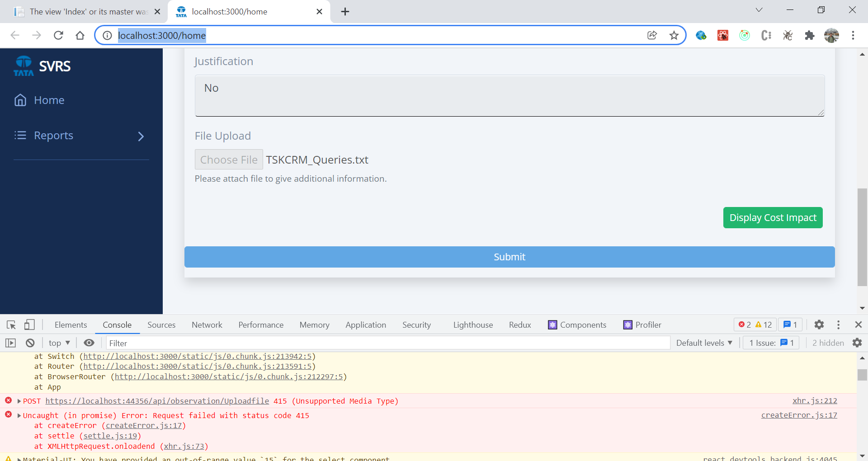
Task: Submit the form
Action: 509,257
